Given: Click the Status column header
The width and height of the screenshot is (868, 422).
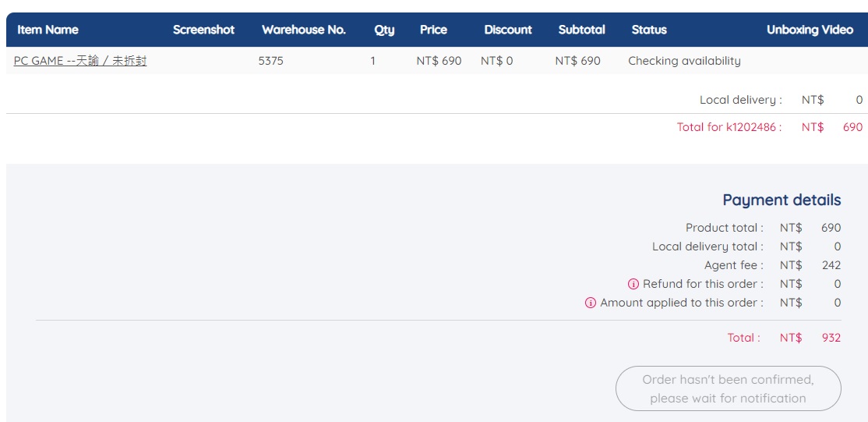Looking at the screenshot, I should pyautogui.click(x=649, y=30).
